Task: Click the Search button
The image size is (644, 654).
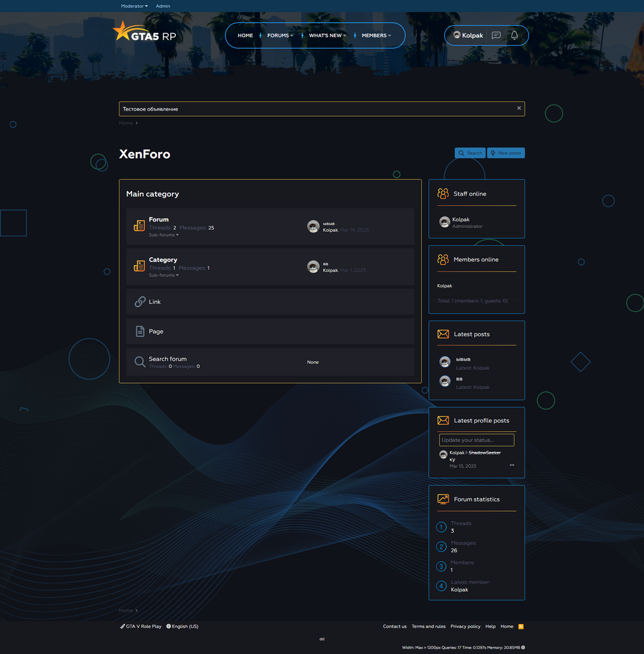Action: click(x=470, y=153)
